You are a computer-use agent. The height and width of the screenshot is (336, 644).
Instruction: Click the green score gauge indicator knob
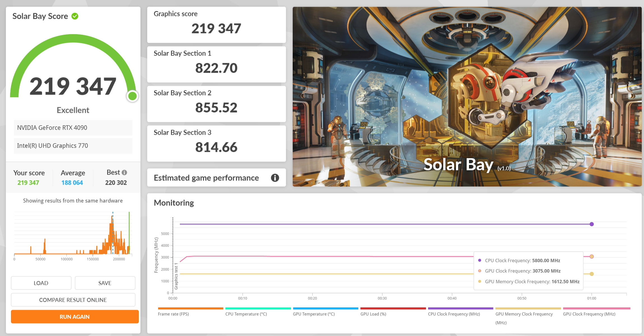132,96
